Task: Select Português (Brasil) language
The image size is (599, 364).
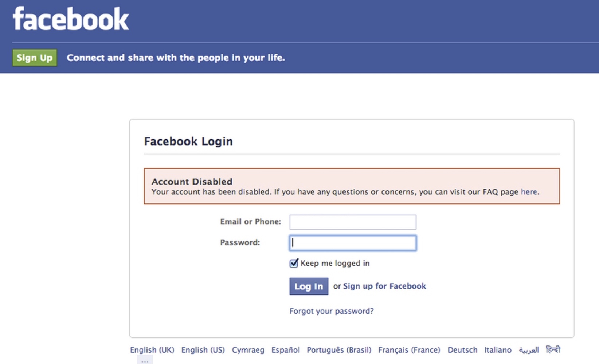Action: tap(339, 350)
